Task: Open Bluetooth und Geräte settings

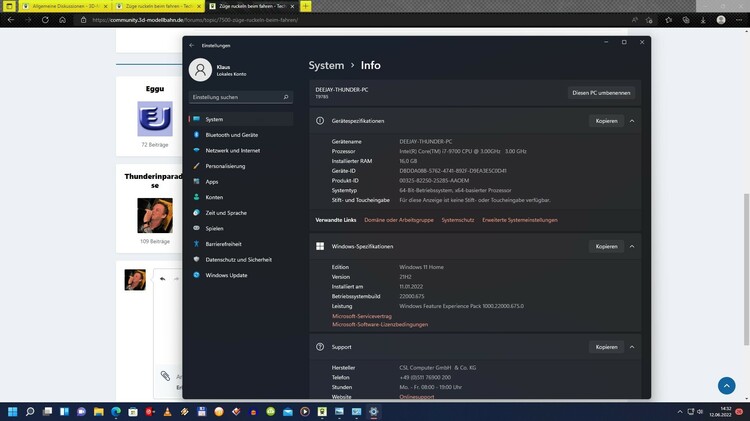Action: pos(241,135)
